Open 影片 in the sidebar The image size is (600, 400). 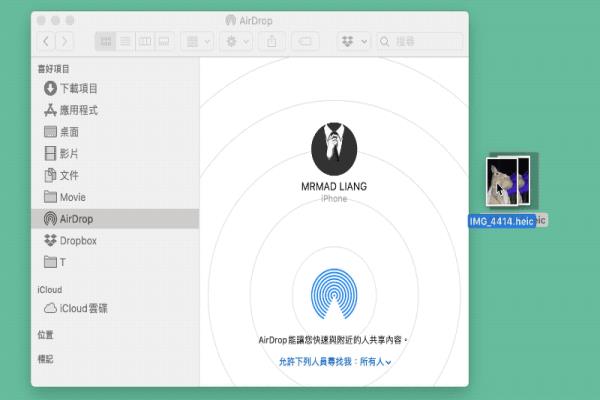115,154
